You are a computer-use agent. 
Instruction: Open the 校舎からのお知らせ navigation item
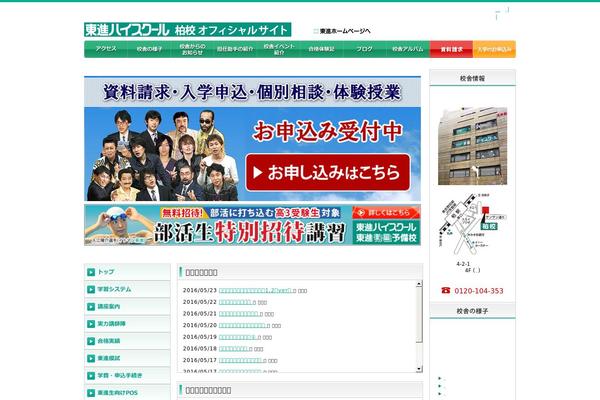click(192, 49)
